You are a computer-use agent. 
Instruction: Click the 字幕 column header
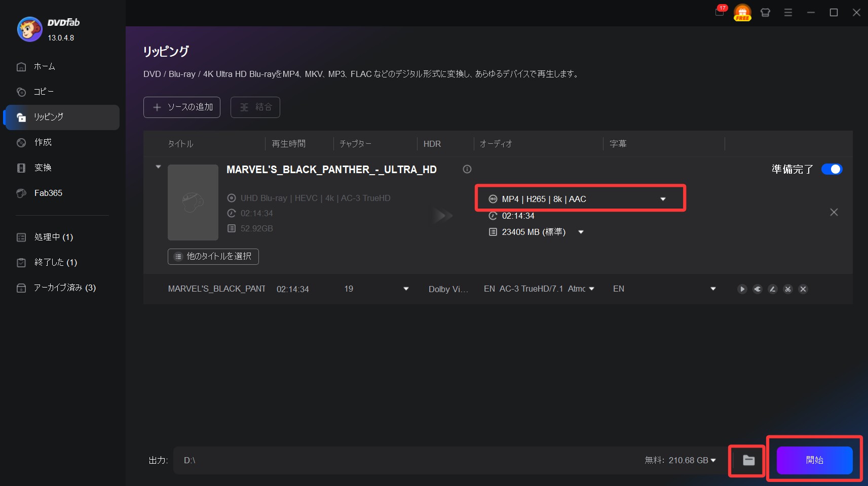(x=618, y=144)
